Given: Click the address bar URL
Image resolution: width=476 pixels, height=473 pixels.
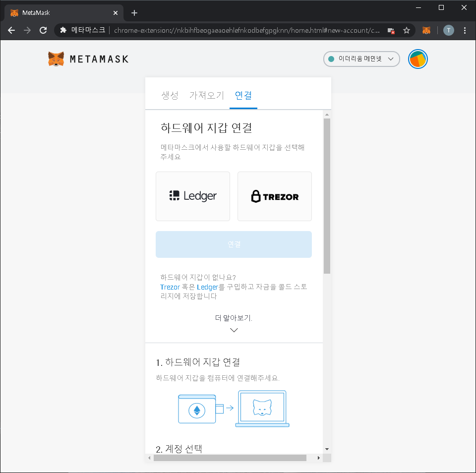Looking at the screenshot, I should [246, 30].
